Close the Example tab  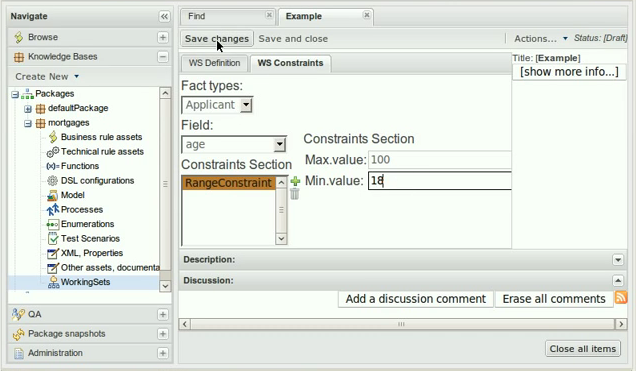pyautogui.click(x=367, y=15)
